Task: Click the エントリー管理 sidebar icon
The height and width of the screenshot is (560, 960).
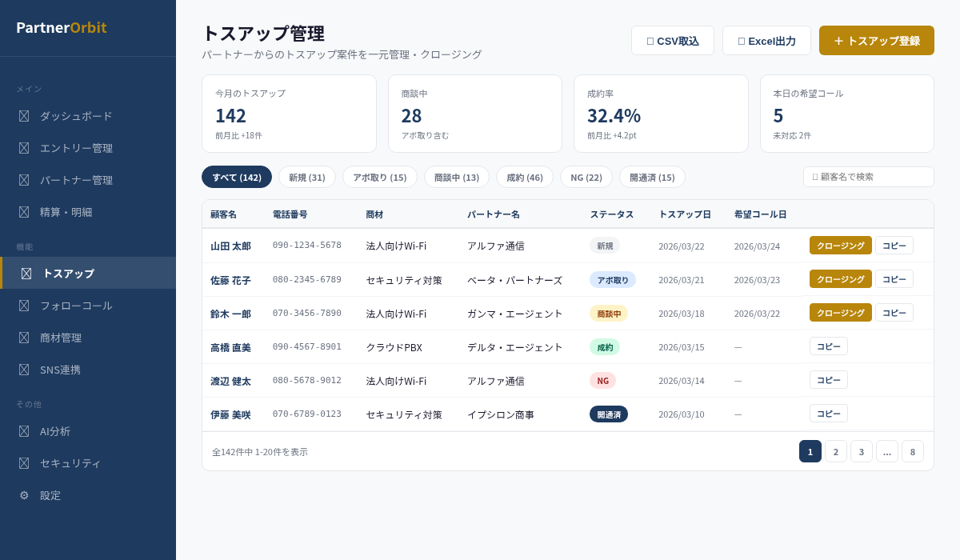Action: (x=24, y=148)
